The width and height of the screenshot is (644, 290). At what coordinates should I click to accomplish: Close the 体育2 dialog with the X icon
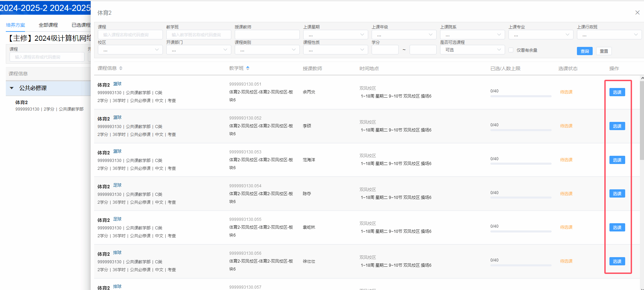637,13
